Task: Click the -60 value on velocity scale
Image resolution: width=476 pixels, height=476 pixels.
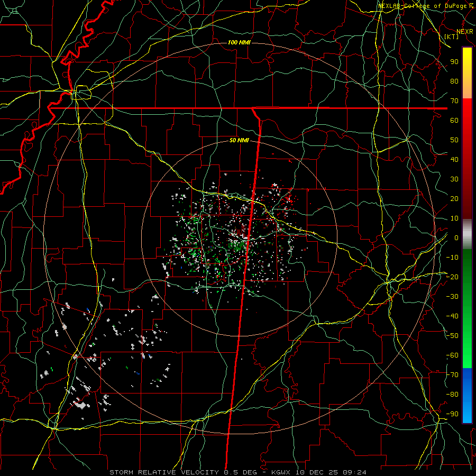Action: pos(452,355)
